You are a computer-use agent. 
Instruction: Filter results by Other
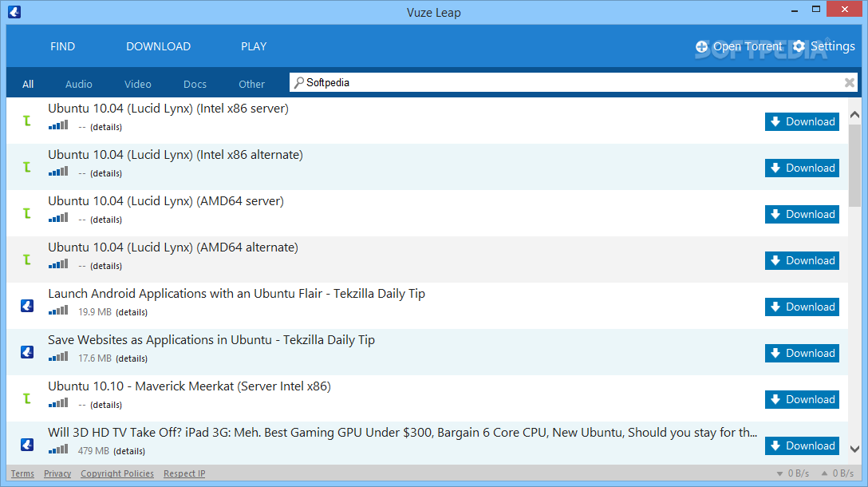[252, 84]
